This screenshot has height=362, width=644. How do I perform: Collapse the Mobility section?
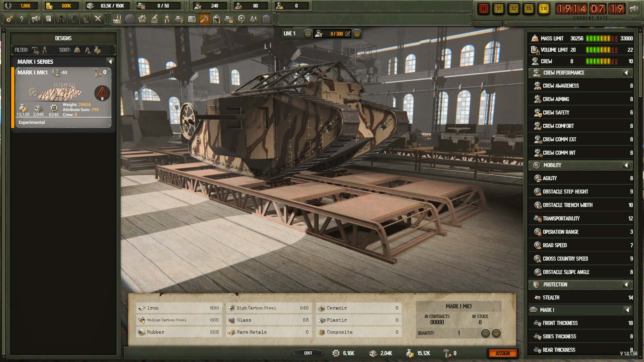[626, 165]
